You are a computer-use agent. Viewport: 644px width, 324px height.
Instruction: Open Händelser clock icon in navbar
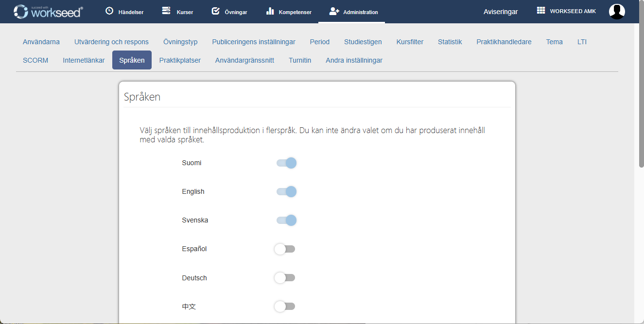[109, 11]
